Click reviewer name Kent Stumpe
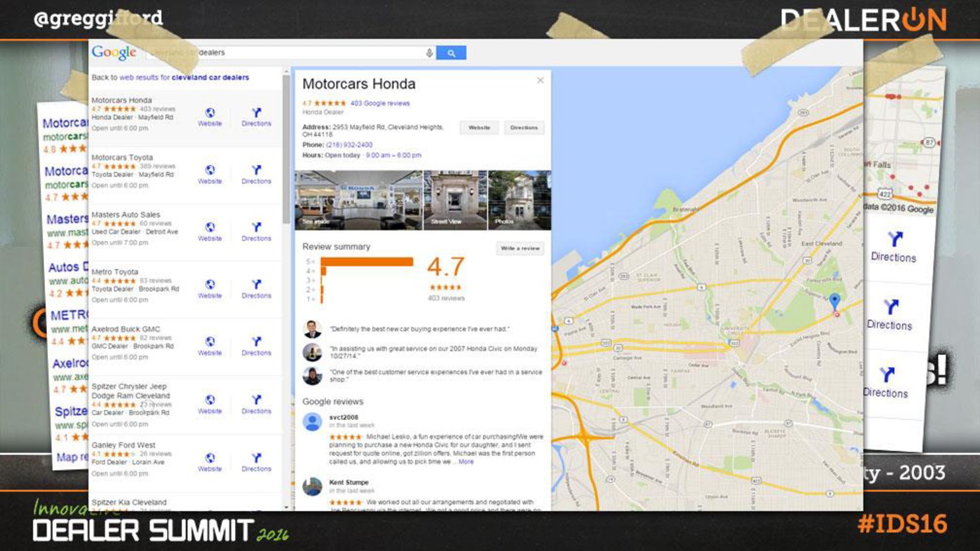This screenshot has width=980, height=551. click(349, 482)
